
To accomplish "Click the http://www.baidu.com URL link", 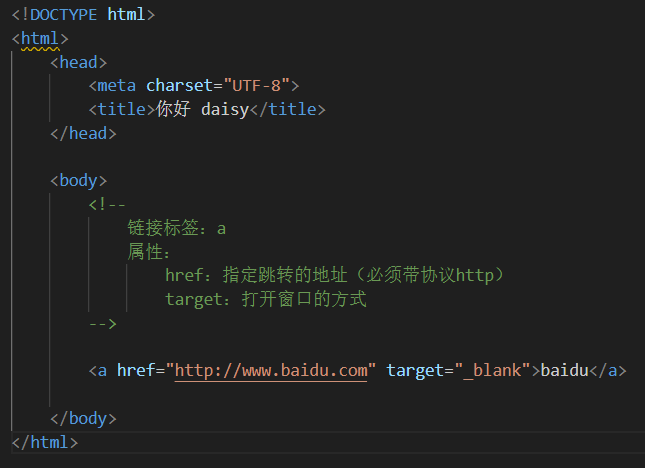I will pos(272,371).
